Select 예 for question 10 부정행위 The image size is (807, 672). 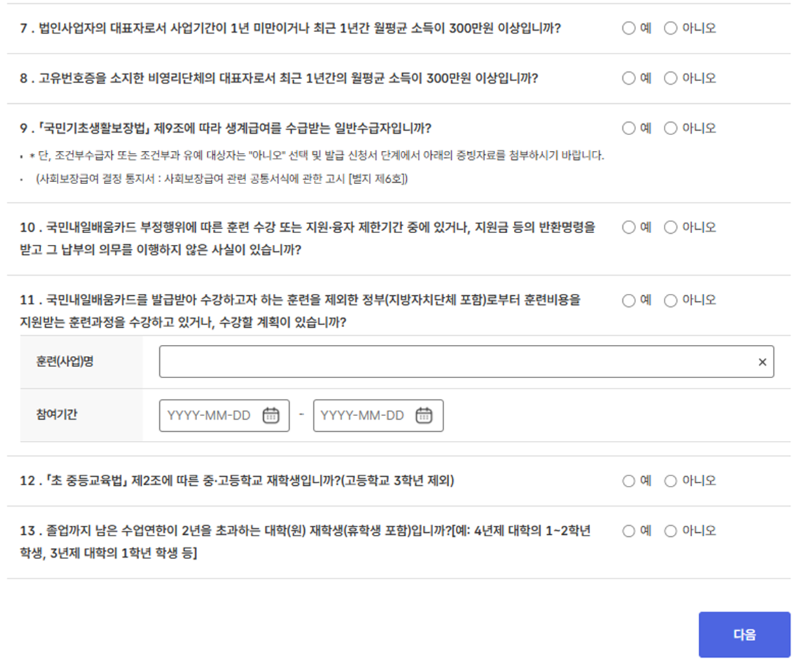point(629,227)
